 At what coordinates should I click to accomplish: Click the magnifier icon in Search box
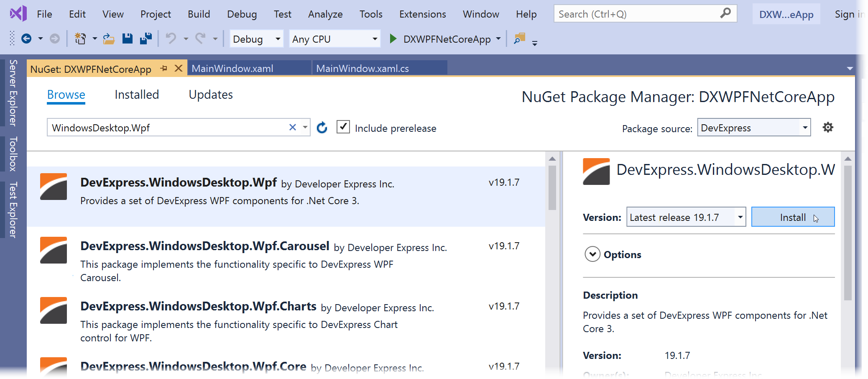pyautogui.click(x=725, y=13)
